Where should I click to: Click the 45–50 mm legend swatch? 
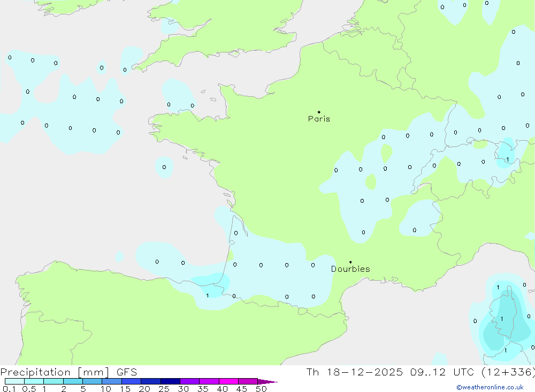(x=248, y=381)
